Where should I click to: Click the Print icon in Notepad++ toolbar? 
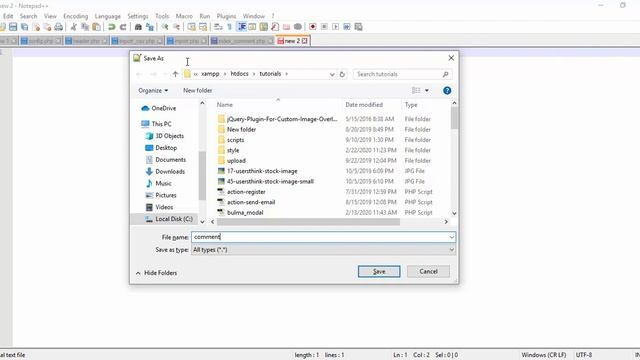point(59,27)
